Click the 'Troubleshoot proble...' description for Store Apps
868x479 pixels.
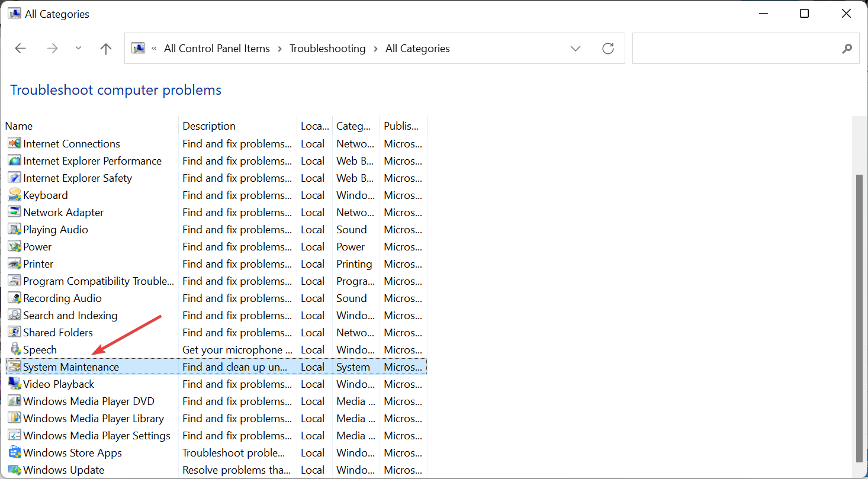[x=234, y=453]
